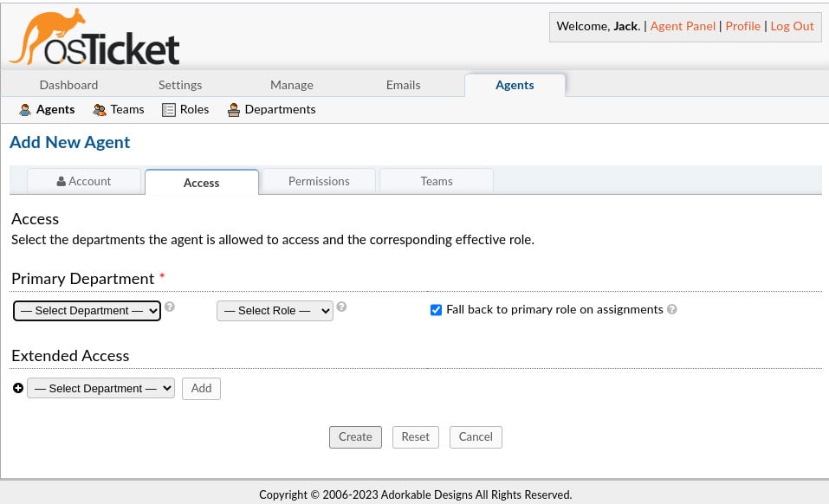The height and width of the screenshot is (504, 829).
Task: Expand the Extended Access department dropdown
Action: 100,388
